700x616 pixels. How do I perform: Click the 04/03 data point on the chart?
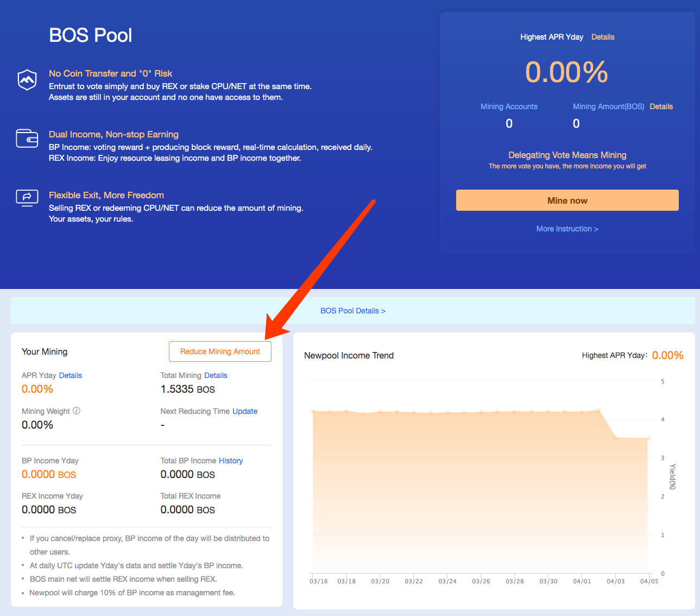point(615,437)
